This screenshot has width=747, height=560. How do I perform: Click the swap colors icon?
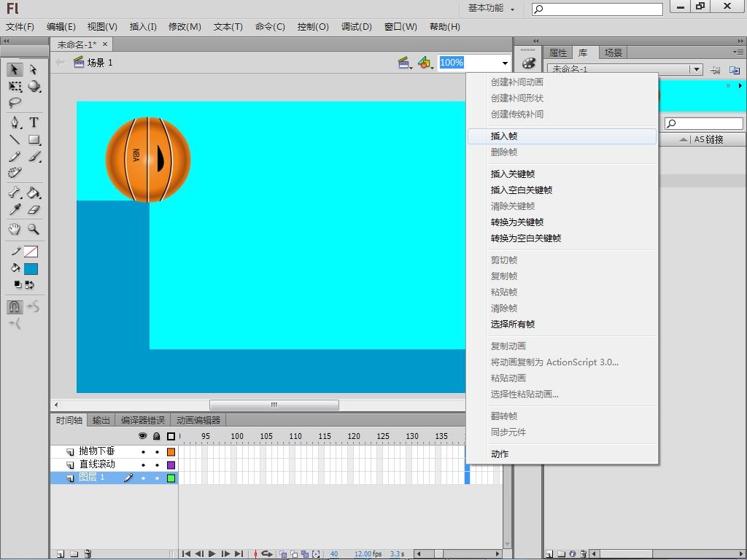(29, 285)
